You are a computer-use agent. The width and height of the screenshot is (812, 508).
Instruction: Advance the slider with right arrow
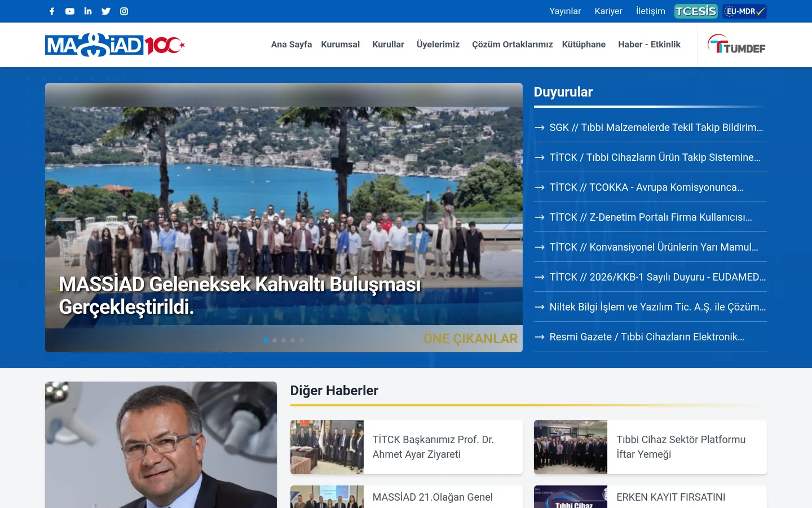click(x=509, y=218)
